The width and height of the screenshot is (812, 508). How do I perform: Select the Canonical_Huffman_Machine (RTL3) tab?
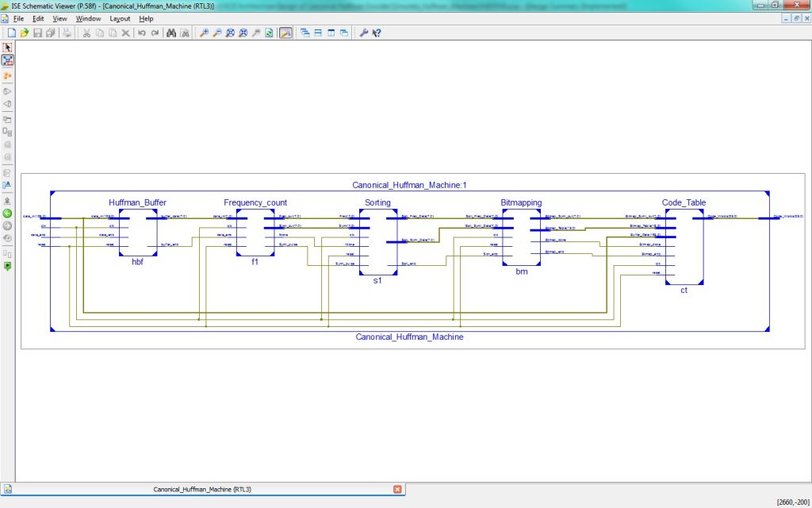click(x=202, y=490)
